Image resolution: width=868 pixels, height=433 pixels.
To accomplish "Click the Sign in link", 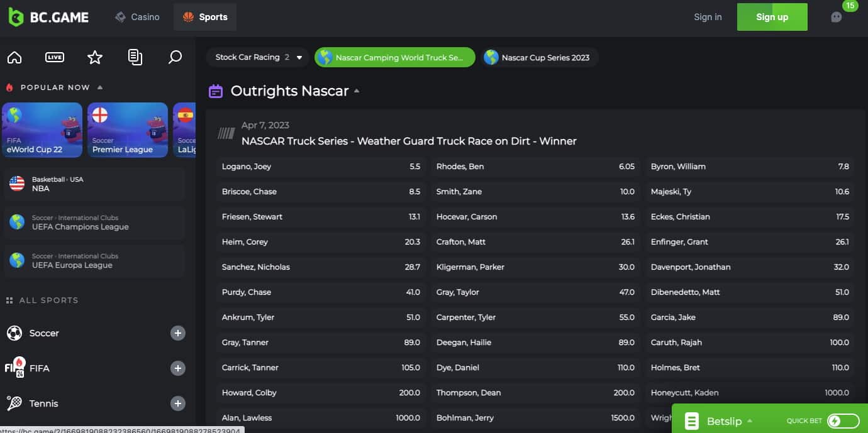I will [x=708, y=17].
